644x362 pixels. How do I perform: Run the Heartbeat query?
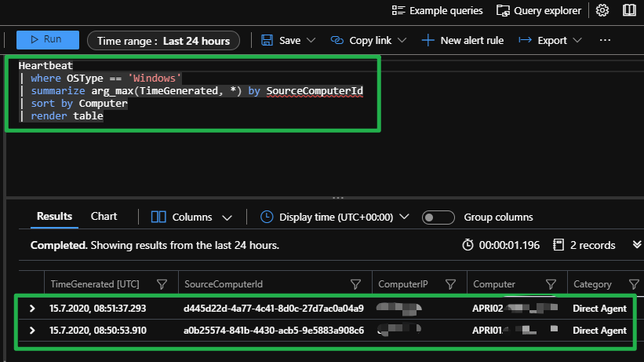pyautogui.click(x=48, y=40)
